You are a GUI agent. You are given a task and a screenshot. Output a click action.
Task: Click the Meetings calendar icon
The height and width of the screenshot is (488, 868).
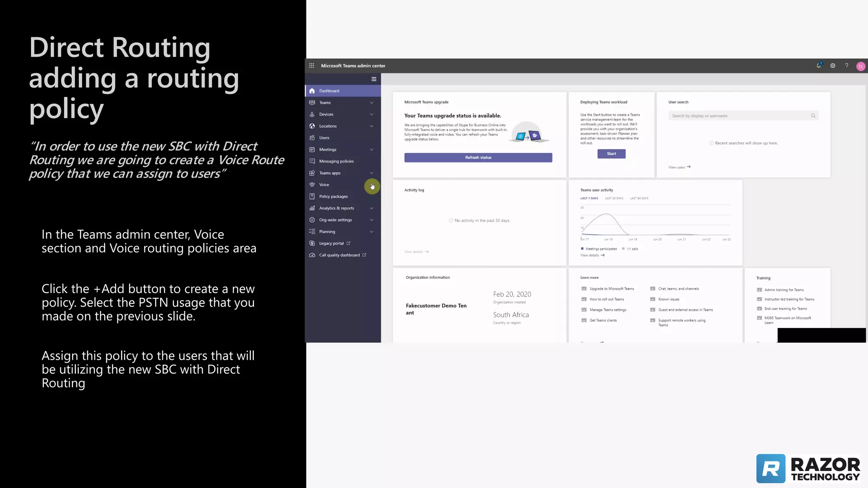click(312, 150)
